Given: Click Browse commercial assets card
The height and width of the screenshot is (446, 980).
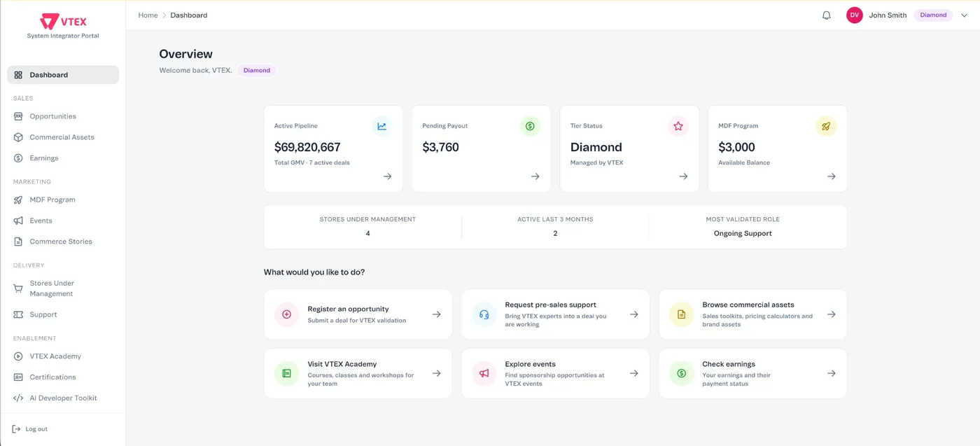Looking at the screenshot, I should click(x=752, y=314).
